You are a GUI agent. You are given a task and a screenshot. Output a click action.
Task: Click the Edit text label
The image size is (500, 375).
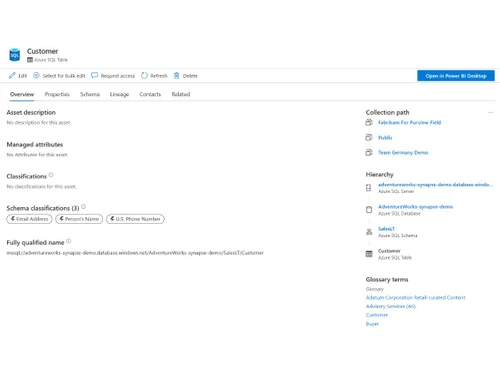coord(23,76)
